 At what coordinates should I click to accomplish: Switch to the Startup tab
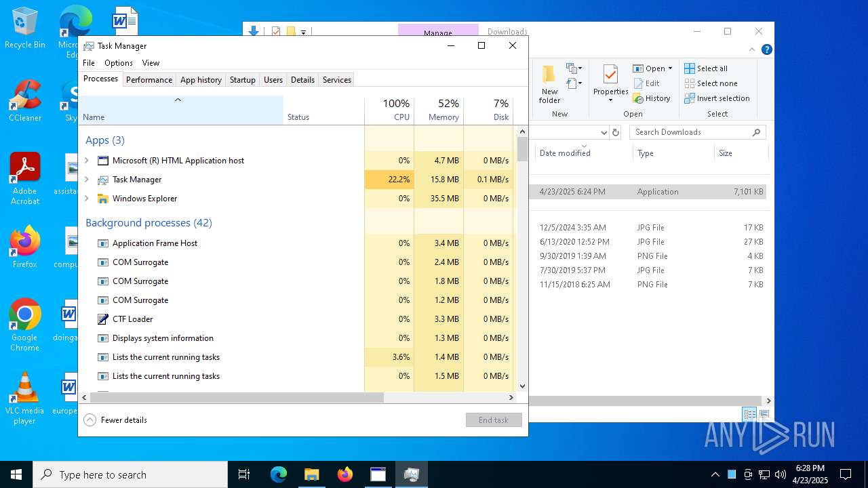[242, 80]
